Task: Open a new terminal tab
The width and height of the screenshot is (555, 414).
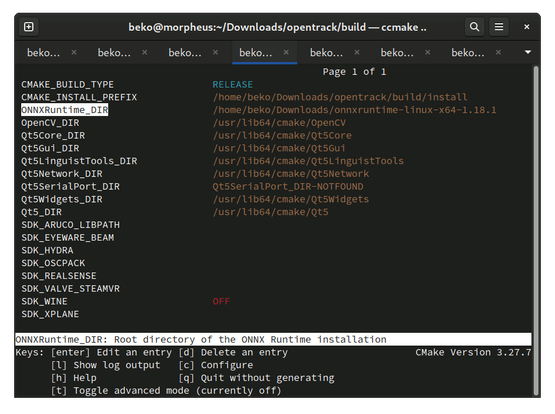Action: tap(29, 27)
